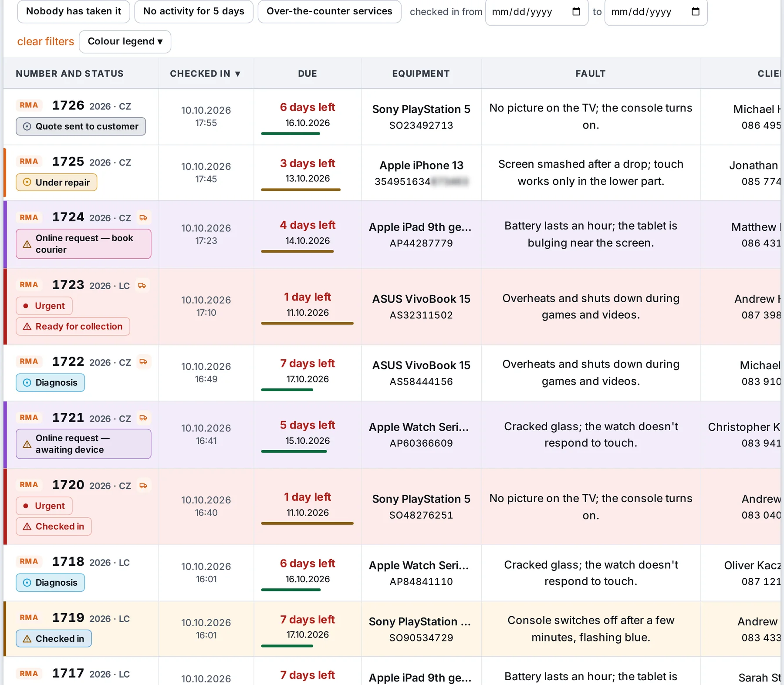Click the 'Under repair' status badge

(57, 182)
